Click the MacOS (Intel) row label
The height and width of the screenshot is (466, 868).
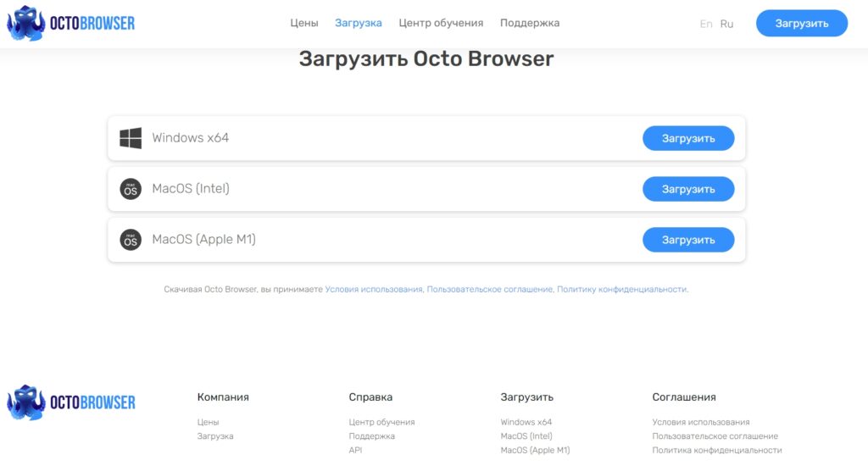[x=191, y=189]
